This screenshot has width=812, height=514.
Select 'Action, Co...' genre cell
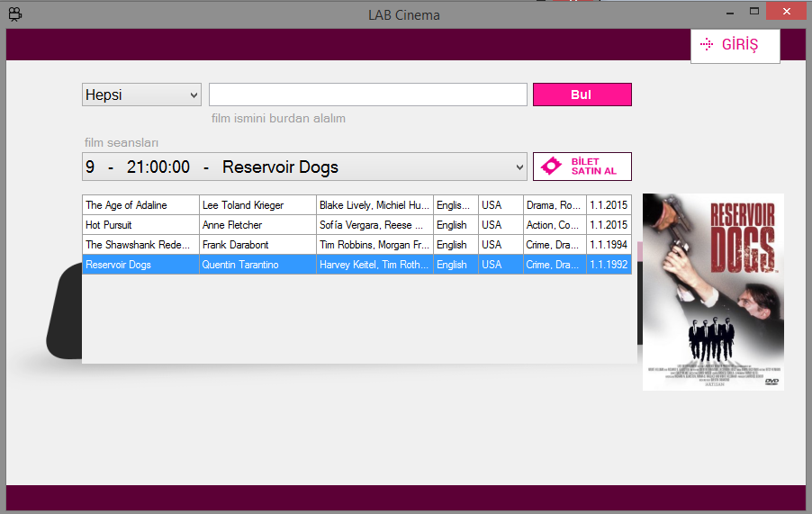point(555,225)
